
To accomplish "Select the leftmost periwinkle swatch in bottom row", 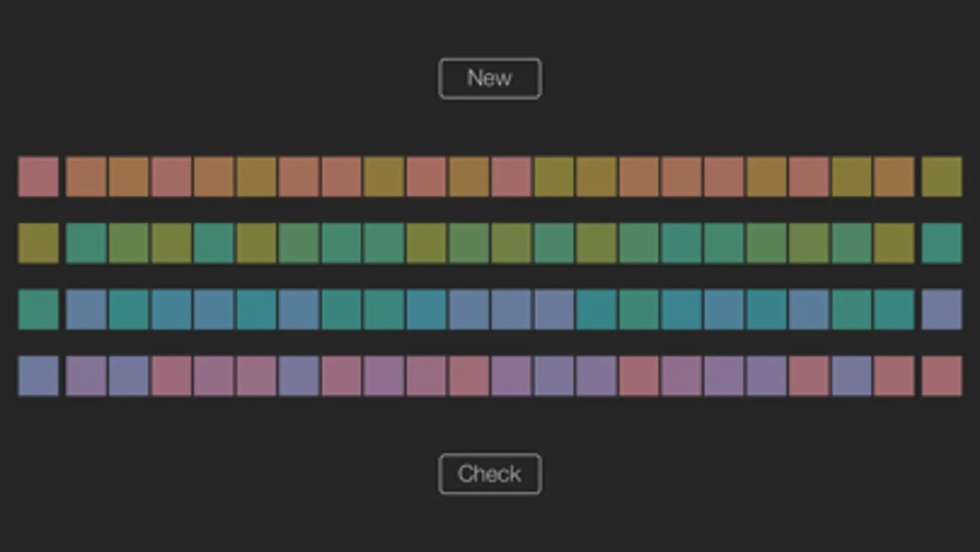I will click(x=39, y=376).
